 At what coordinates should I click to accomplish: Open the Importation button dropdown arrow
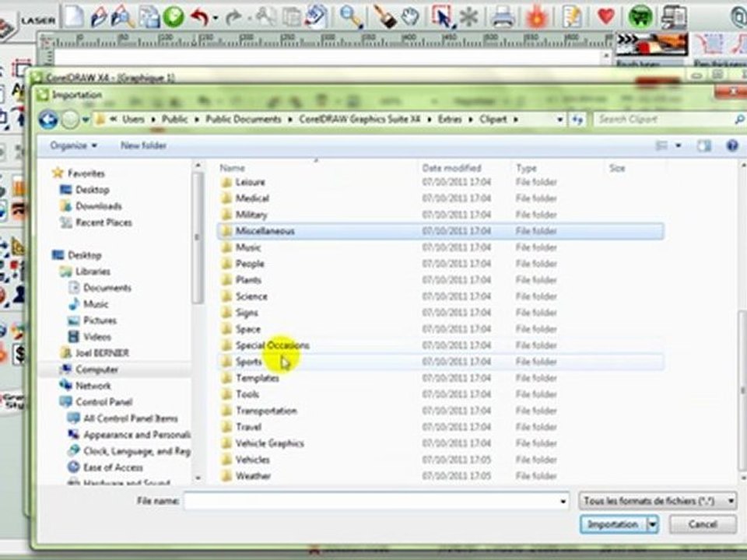[653, 524]
